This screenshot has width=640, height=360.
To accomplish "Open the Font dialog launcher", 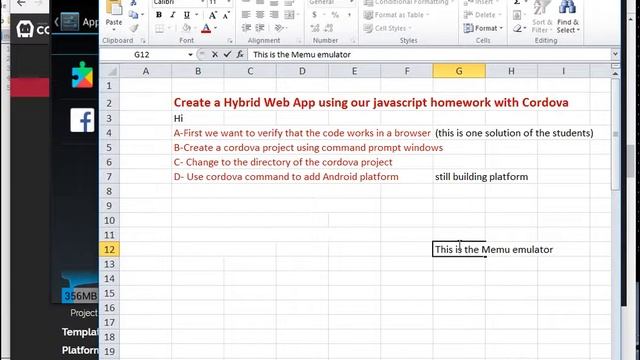I will tap(230, 41).
